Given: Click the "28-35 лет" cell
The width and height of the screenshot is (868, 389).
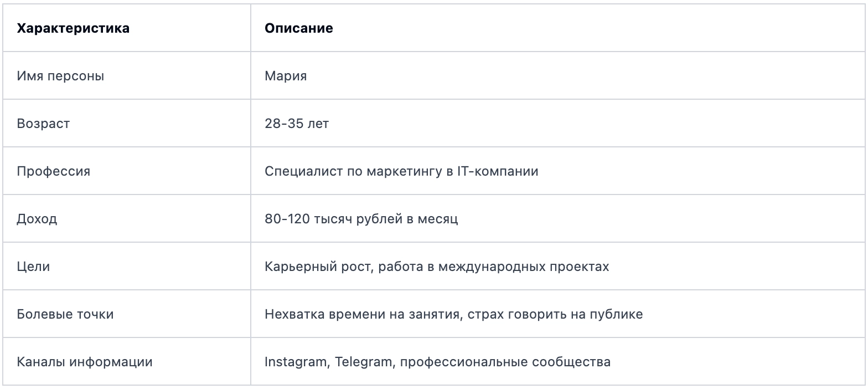Looking at the screenshot, I should point(297,124).
